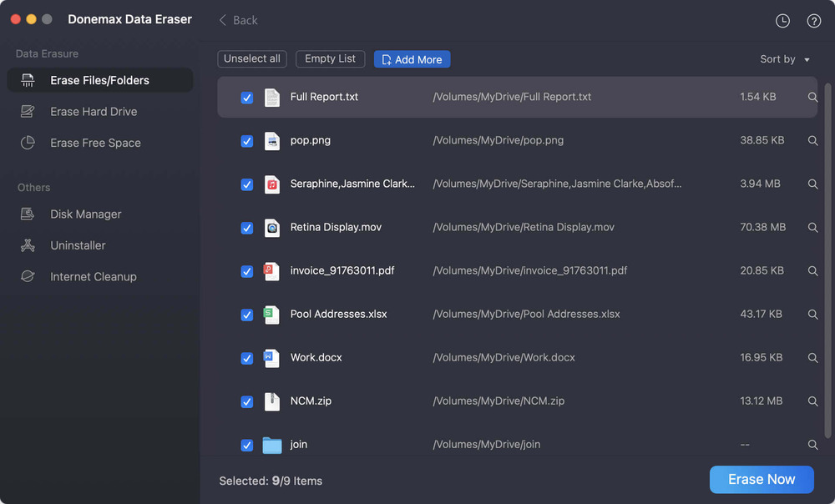
Task: Click the Erase Free Space pie icon
Action: click(28, 143)
